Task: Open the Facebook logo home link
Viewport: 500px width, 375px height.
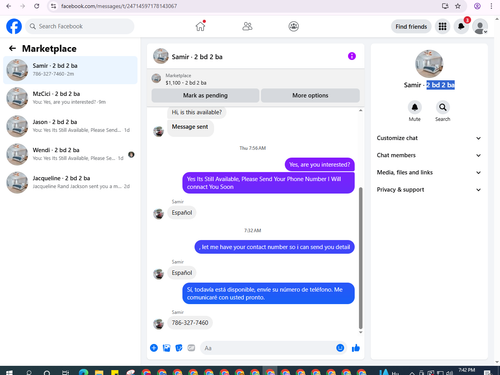Action: click(x=14, y=26)
